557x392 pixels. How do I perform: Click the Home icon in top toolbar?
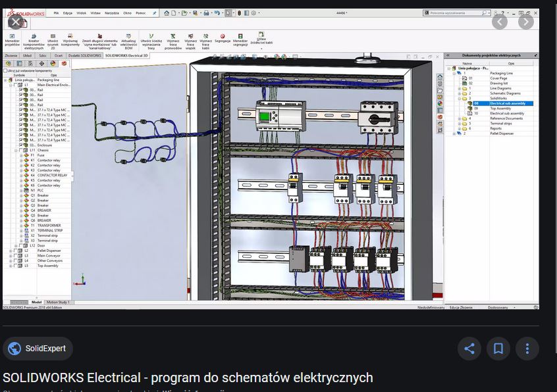click(167, 13)
